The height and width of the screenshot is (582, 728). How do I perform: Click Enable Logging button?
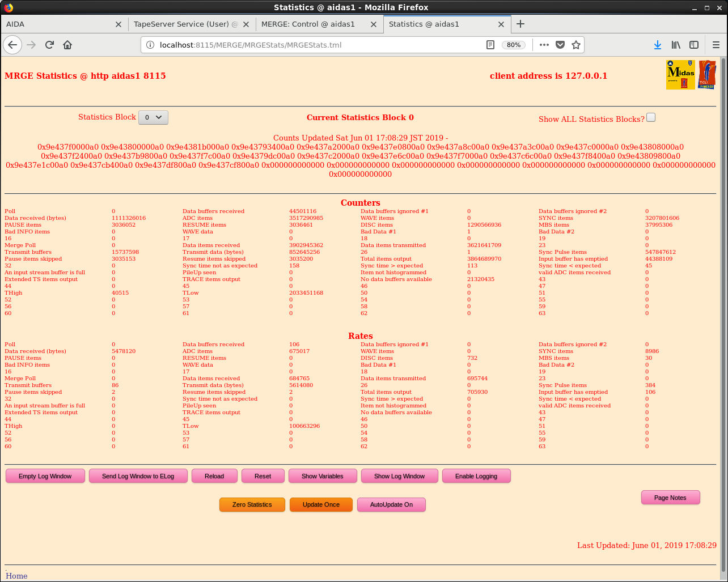pos(476,476)
